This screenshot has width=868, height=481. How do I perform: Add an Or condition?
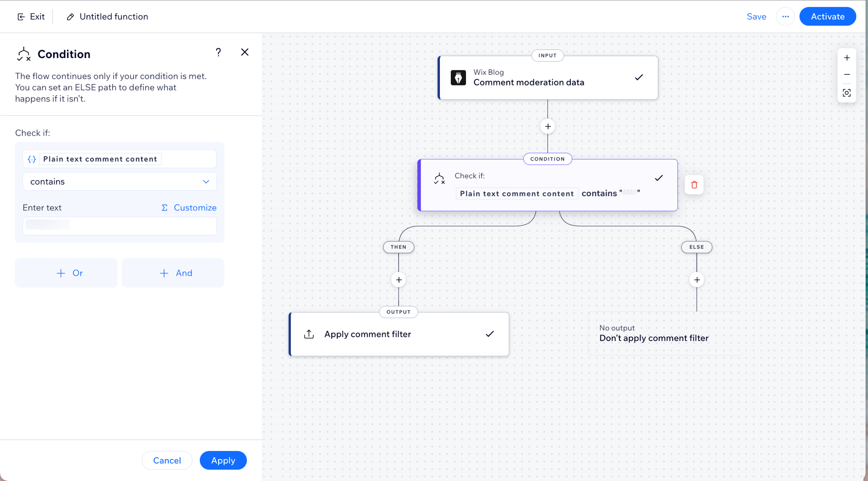[x=66, y=273]
